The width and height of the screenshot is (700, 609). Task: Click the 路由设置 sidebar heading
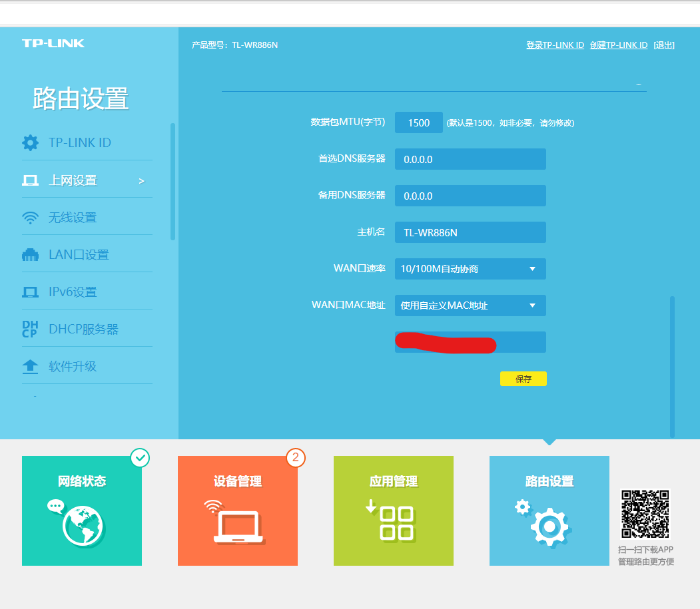[x=81, y=98]
